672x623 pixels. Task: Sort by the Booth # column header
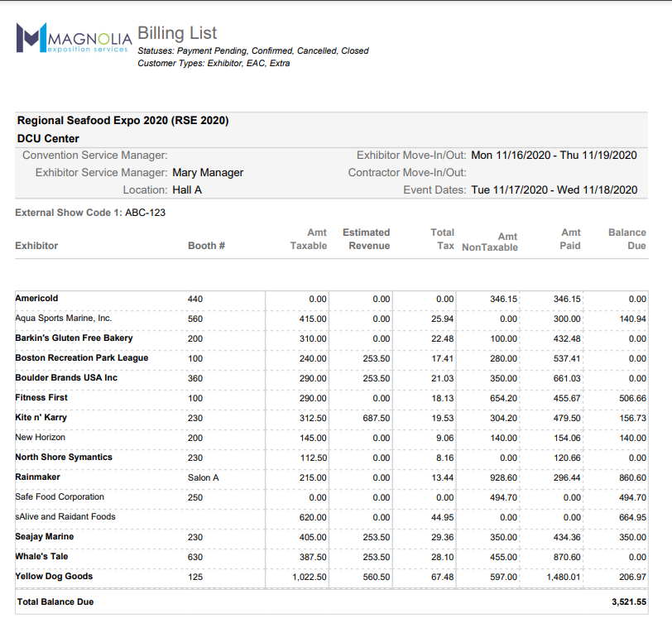[x=206, y=246]
